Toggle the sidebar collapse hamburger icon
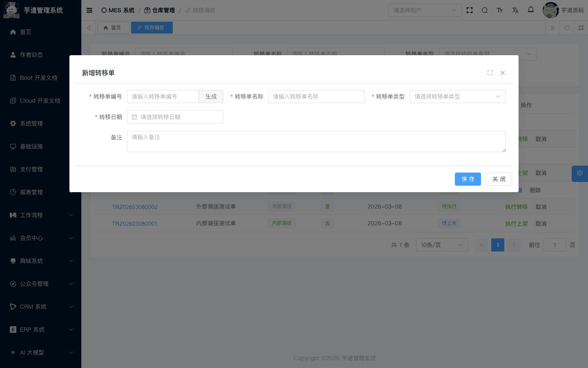588x368 pixels. tap(89, 10)
